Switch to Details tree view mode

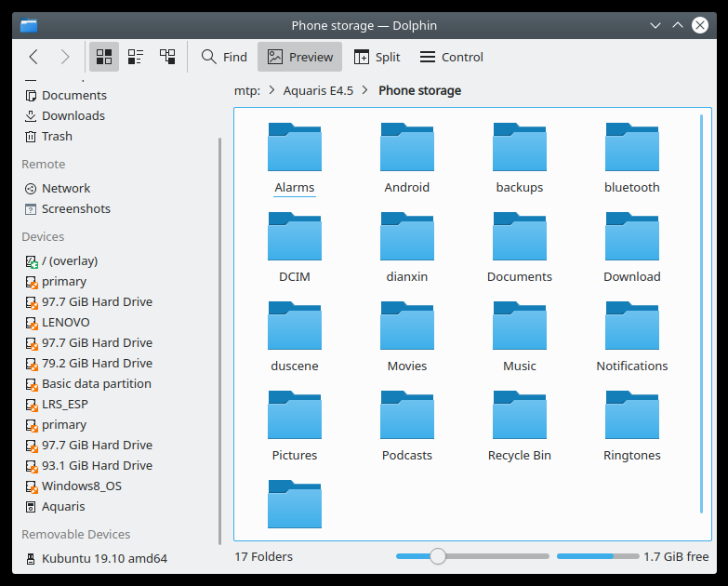tap(167, 57)
